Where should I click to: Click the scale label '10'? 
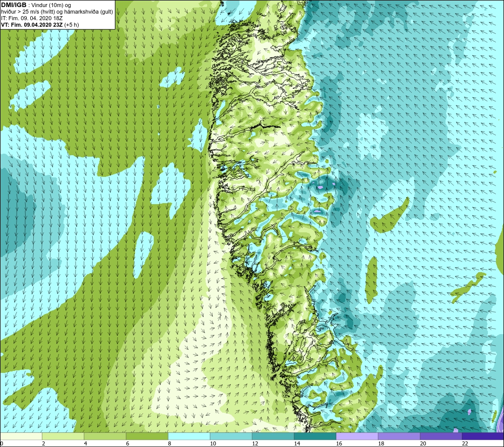[213, 443]
